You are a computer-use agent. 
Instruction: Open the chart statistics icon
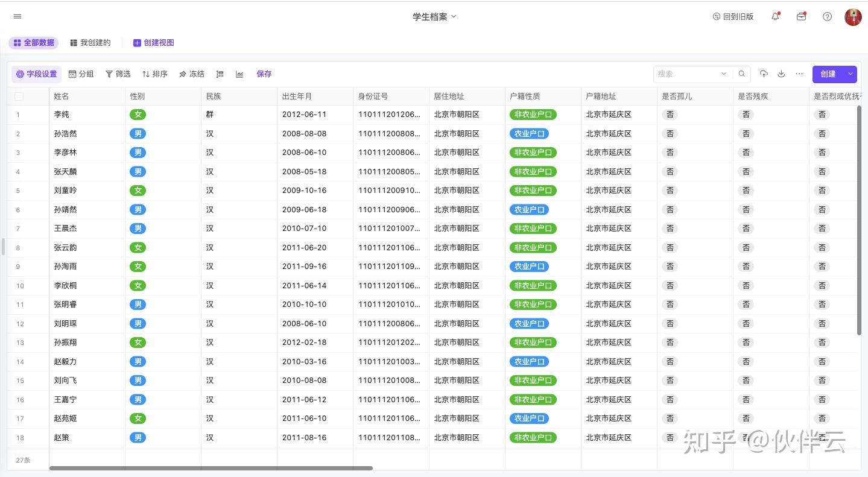[x=239, y=74]
